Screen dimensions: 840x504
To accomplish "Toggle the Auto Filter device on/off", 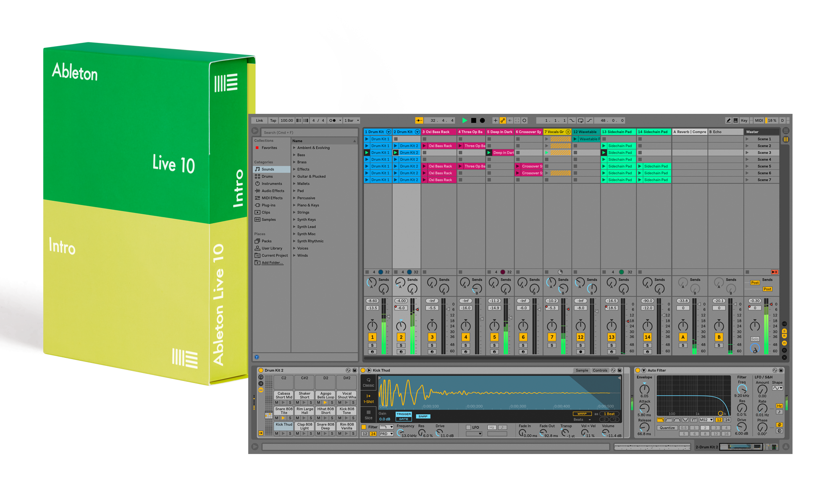I will coord(638,370).
